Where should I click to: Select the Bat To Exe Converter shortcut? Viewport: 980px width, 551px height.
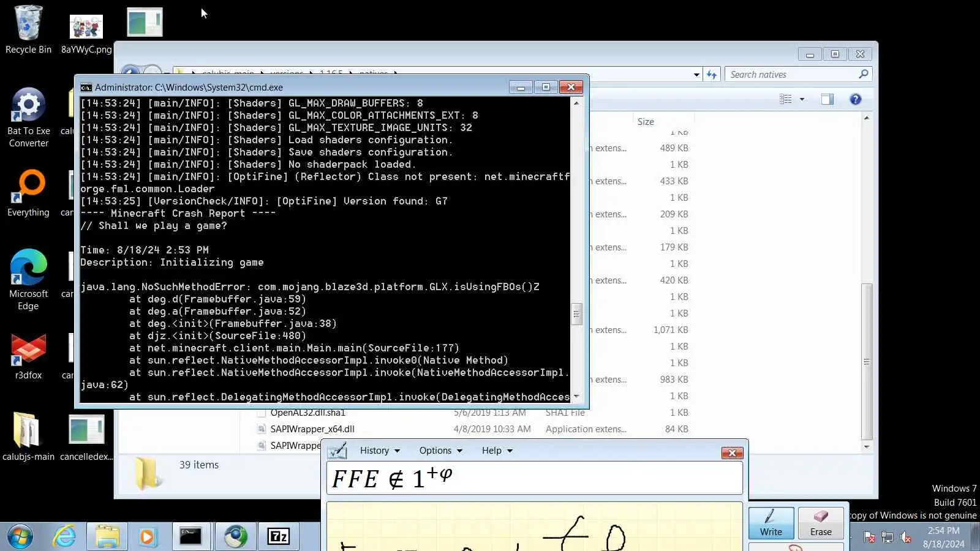pyautogui.click(x=28, y=118)
